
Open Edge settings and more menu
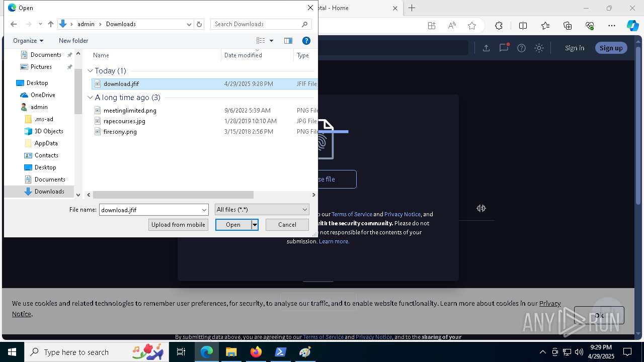[612, 26]
